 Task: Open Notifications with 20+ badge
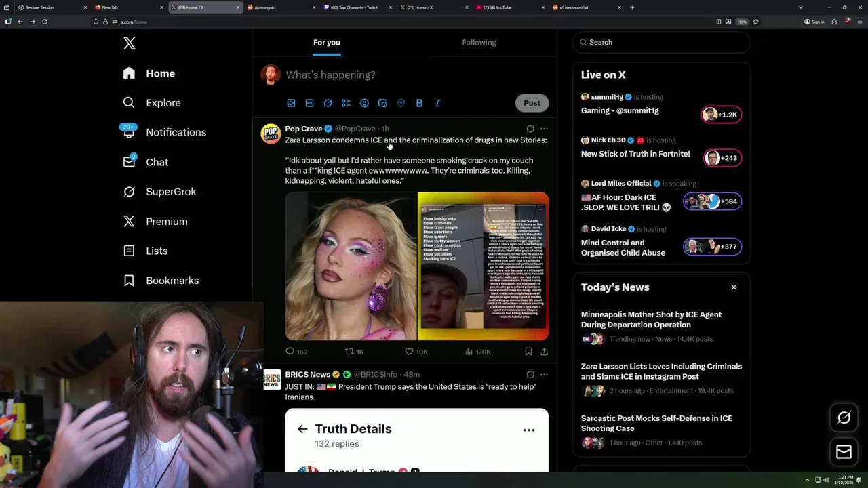click(163, 132)
